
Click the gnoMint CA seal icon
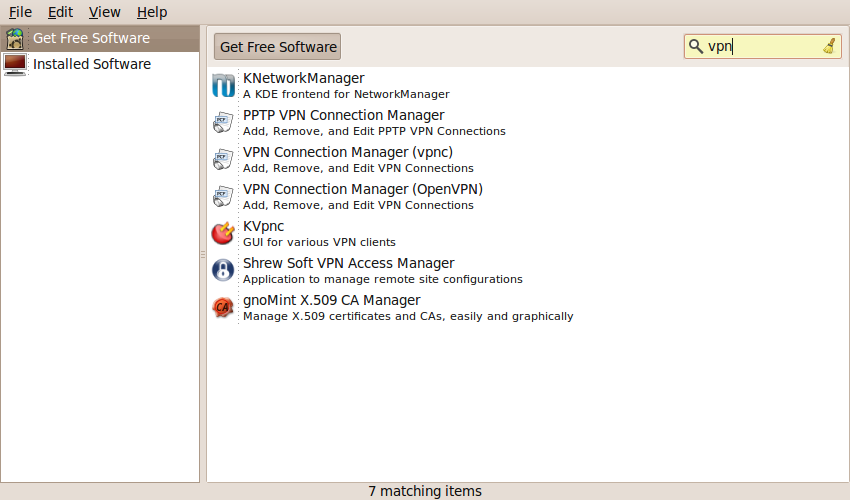point(223,307)
